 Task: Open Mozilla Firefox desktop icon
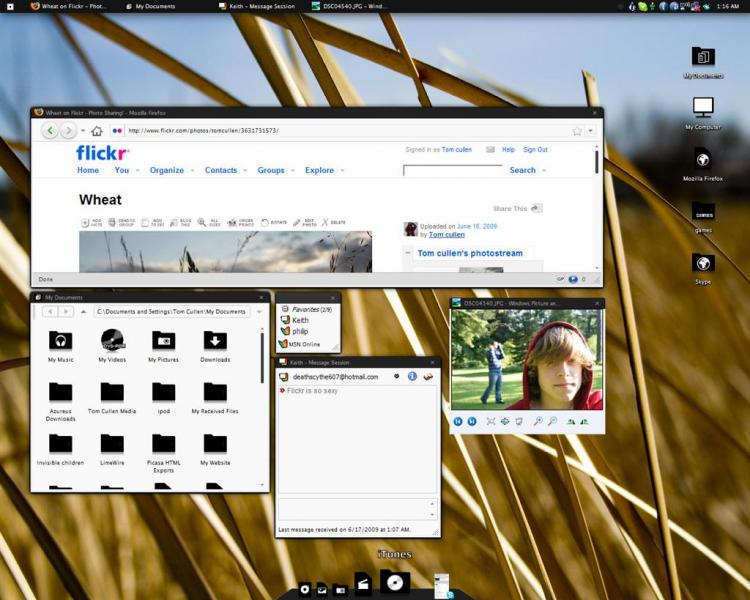pyautogui.click(x=703, y=164)
